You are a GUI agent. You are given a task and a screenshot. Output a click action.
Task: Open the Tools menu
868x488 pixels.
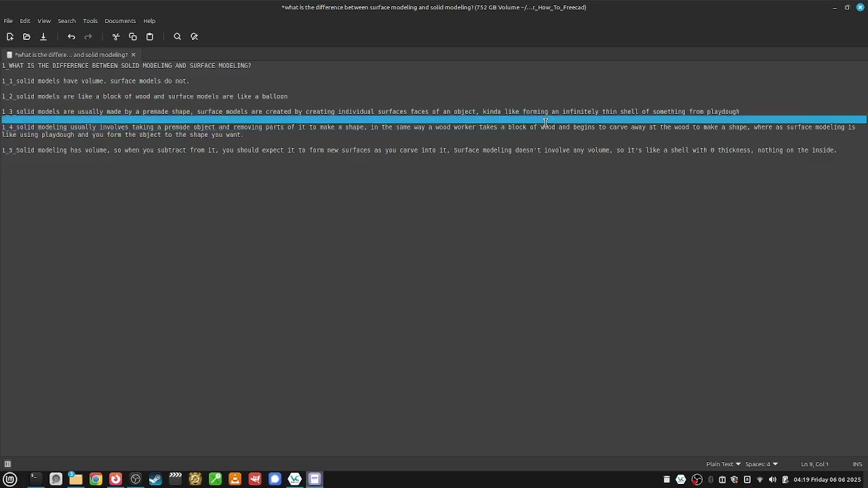(90, 21)
